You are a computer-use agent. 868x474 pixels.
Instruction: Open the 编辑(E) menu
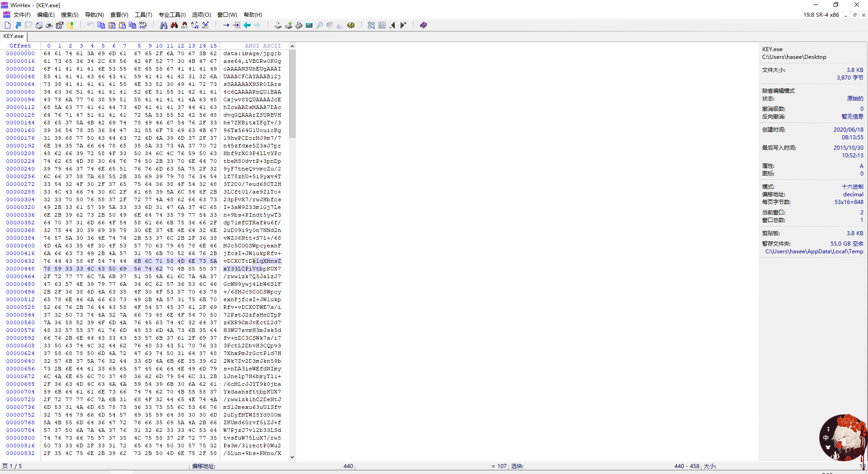pos(46,15)
